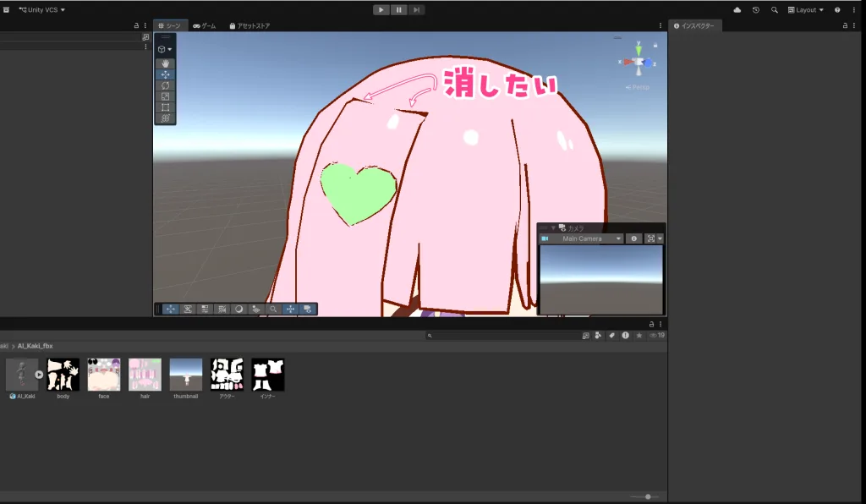This screenshot has width=866, height=504.
Task: Click the search by label tag icon
Action: (x=612, y=335)
